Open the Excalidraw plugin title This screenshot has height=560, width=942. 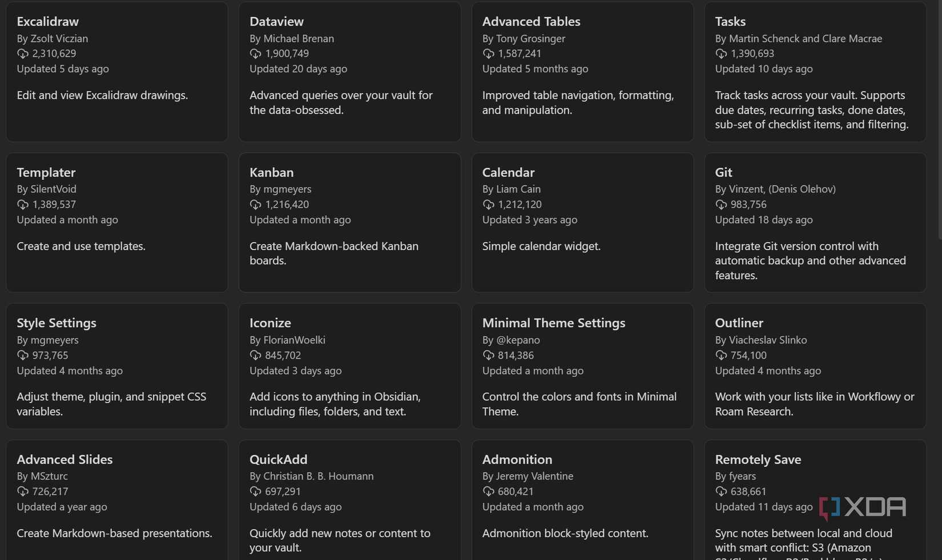(x=48, y=21)
